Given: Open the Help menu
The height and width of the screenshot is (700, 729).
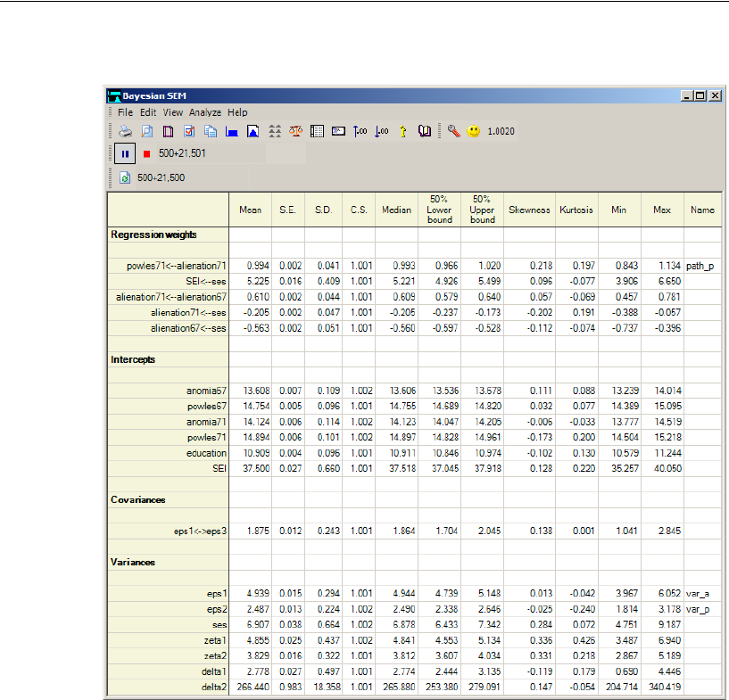Looking at the screenshot, I should pos(237,112).
